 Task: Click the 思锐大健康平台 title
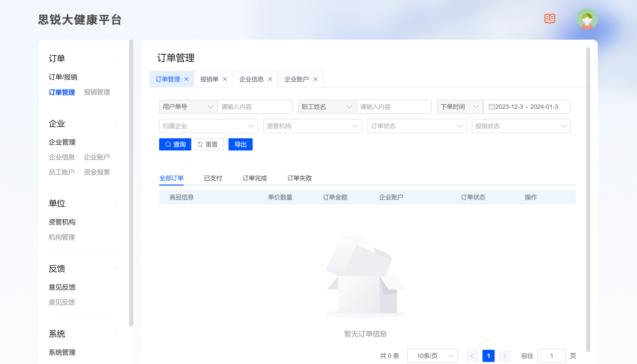[x=80, y=20]
